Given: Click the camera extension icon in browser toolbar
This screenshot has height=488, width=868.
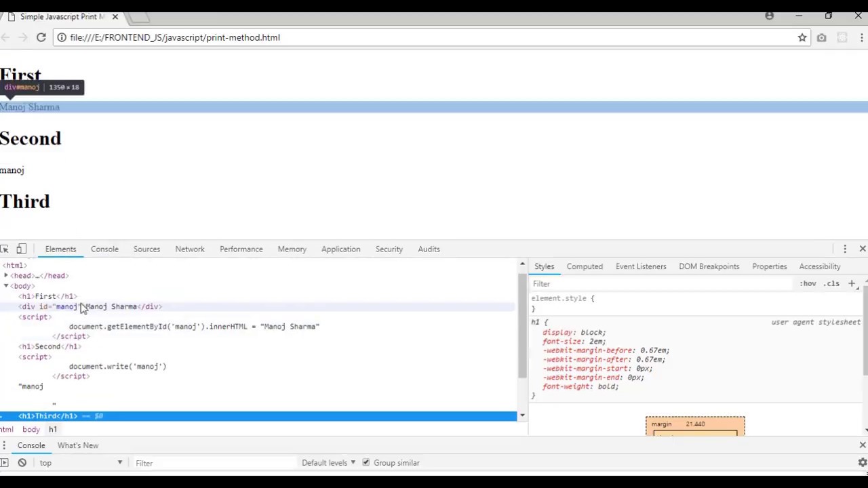Looking at the screenshot, I should (x=821, y=37).
